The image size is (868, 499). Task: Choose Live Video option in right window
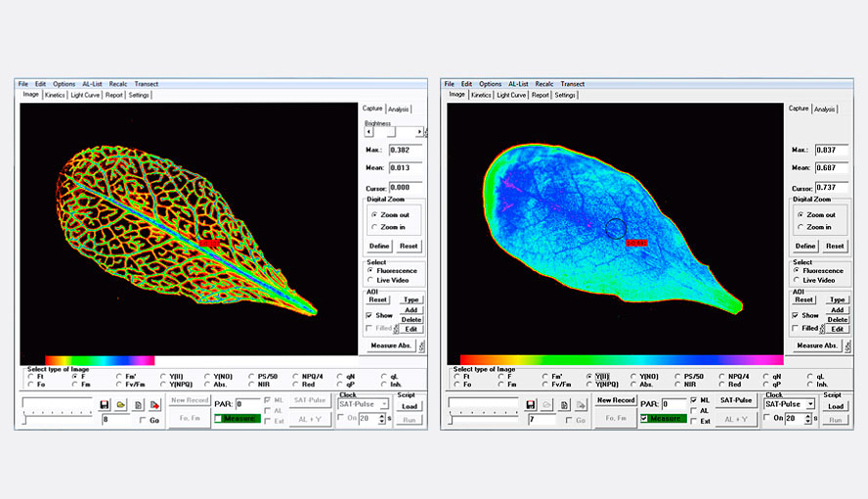pos(797,280)
